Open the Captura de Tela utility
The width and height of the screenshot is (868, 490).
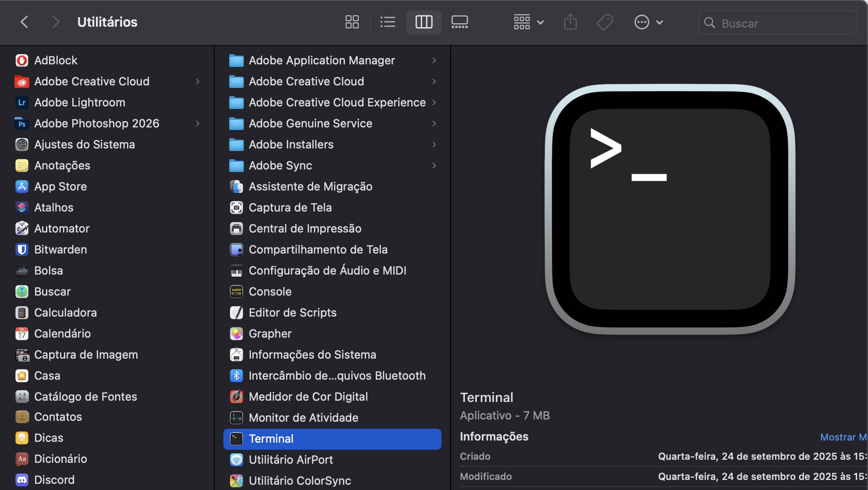290,207
